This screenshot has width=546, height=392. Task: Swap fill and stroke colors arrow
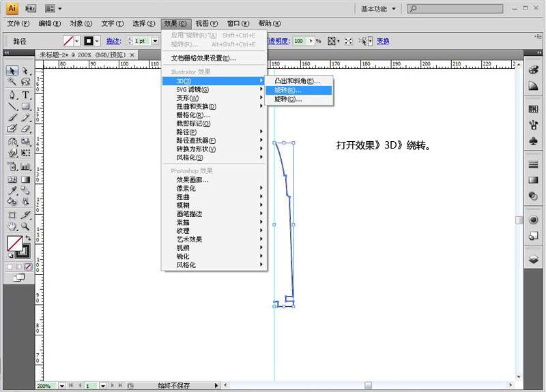click(28, 238)
